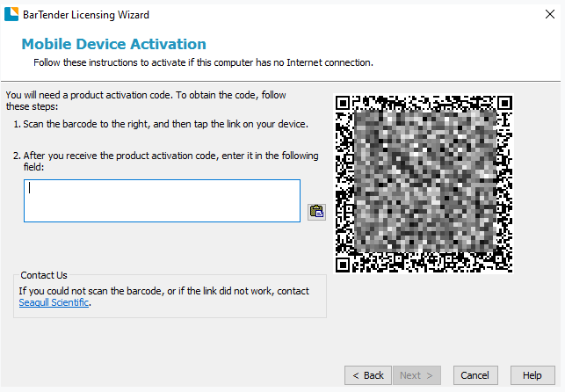Image resolution: width=565 pixels, height=392 pixels.
Task: Open Help for this wizard page
Action: point(532,375)
